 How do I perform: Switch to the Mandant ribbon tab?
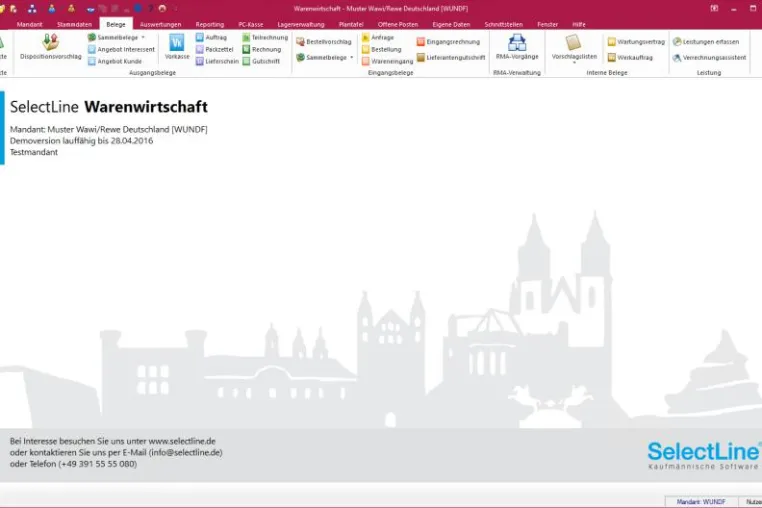pos(30,24)
